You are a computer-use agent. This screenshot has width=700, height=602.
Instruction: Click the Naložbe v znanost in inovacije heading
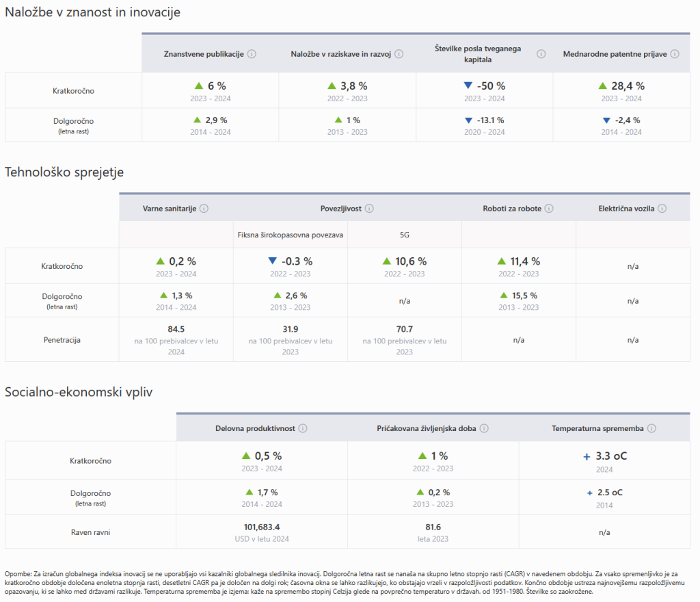(93, 12)
